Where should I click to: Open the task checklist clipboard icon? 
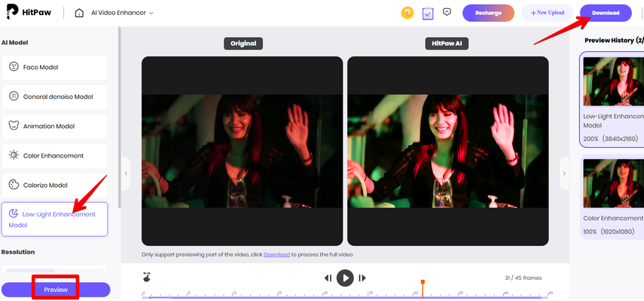[x=428, y=13]
